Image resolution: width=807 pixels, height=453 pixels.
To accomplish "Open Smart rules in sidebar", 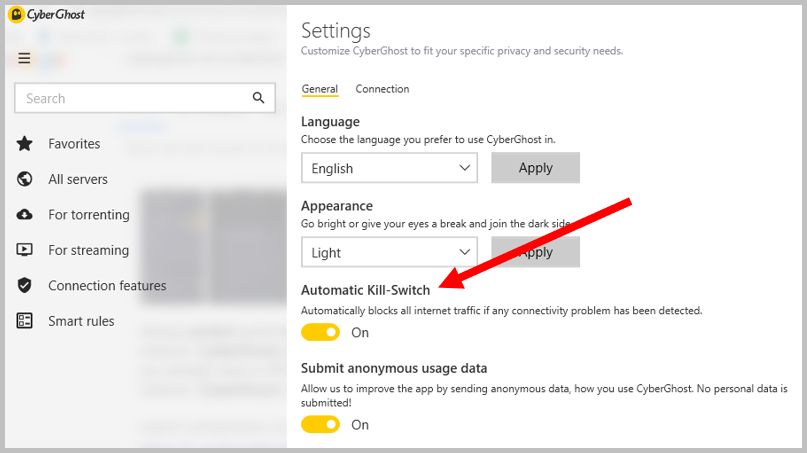I will coord(81,321).
